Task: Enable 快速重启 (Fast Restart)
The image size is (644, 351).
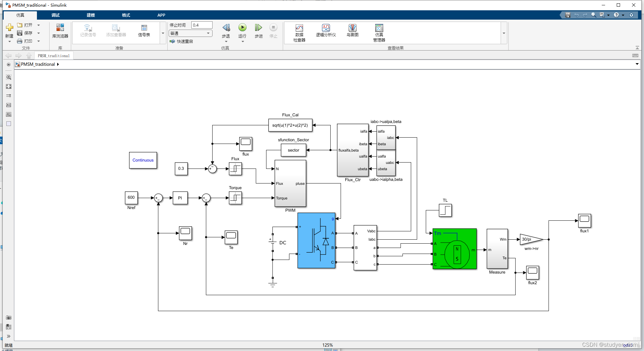Action: click(182, 41)
